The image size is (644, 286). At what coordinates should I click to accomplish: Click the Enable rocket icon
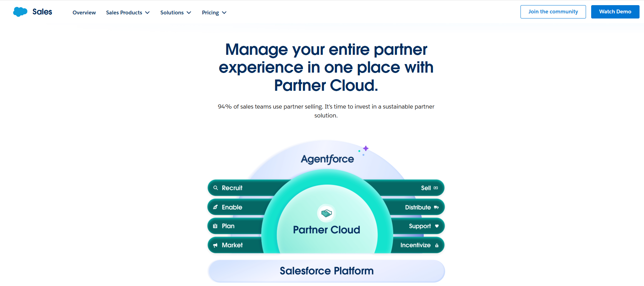[215, 207]
